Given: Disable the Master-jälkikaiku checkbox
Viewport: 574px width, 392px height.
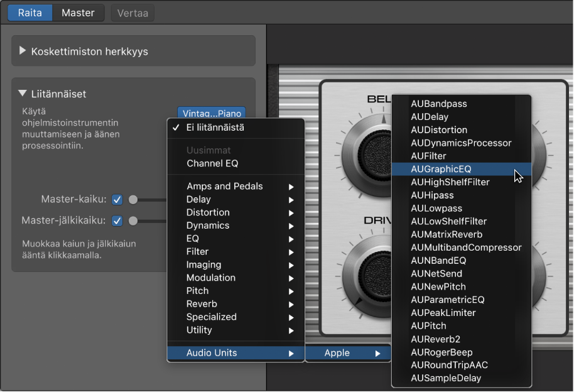Looking at the screenshot, I should click(x=117, y=220).
